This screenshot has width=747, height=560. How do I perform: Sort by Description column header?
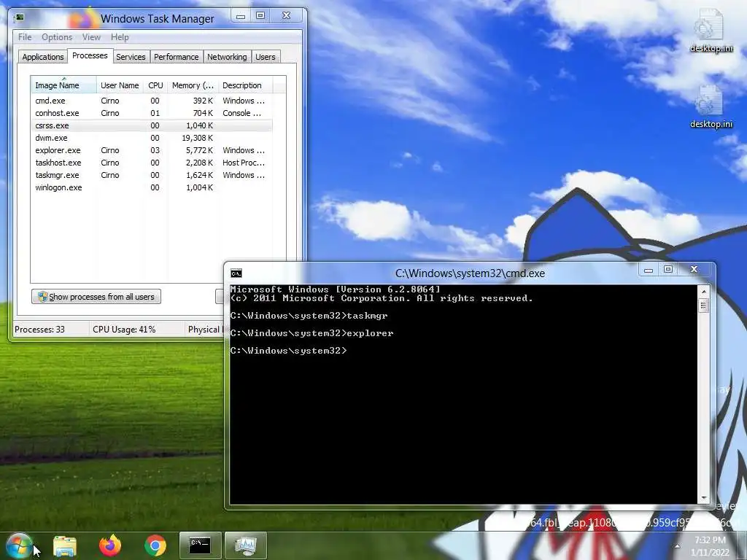coord(245,85)
